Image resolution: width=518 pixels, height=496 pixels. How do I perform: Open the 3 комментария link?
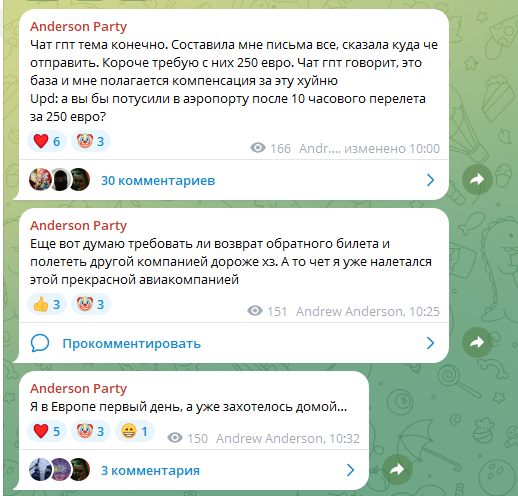click(x=150, y=470)
